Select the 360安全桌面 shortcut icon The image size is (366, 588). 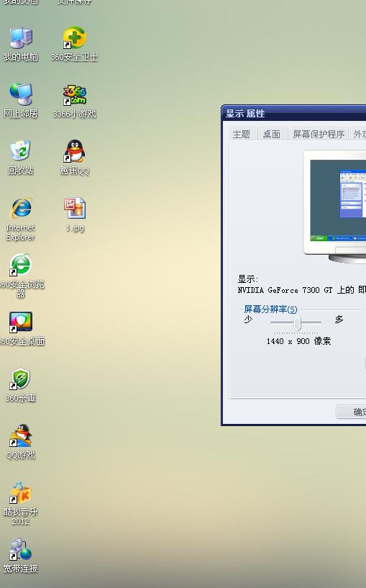tap(21, 322)
